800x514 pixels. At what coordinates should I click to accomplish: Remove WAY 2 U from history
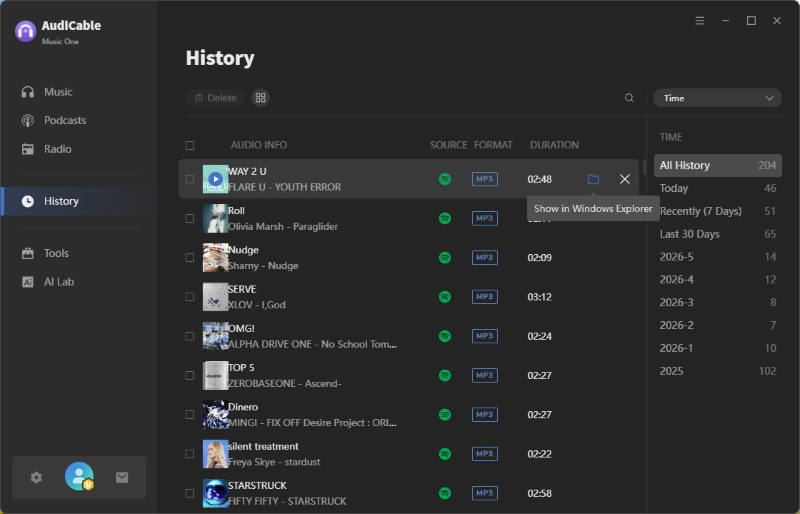pos(624,179)
